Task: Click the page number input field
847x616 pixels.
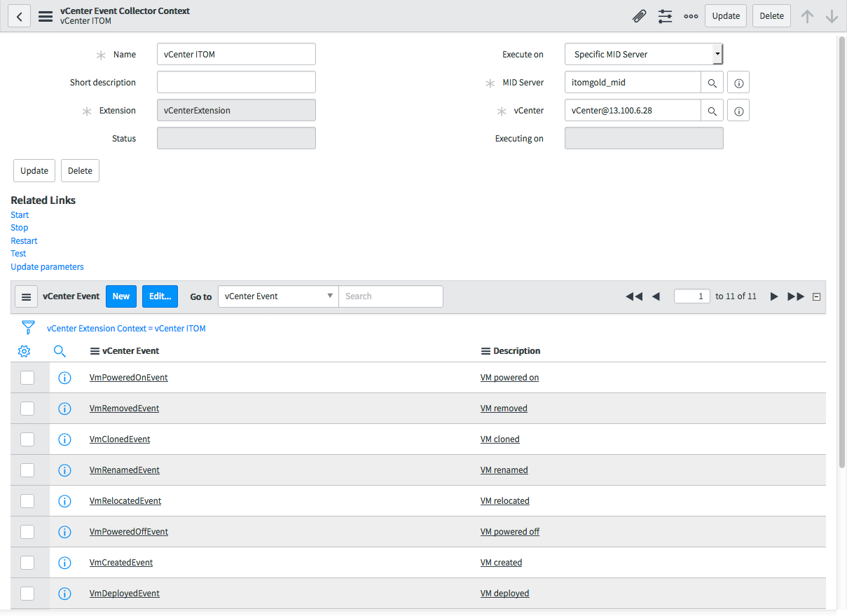Action: 692,296
